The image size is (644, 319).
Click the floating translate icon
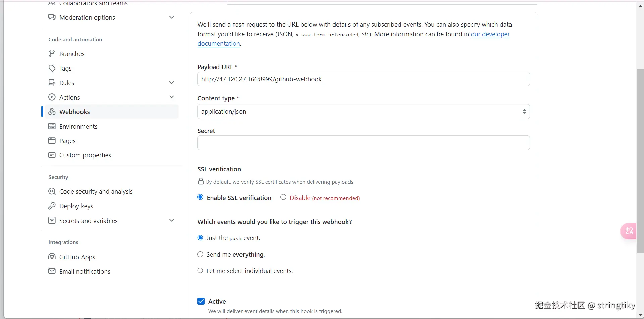(x=629, y=231)
